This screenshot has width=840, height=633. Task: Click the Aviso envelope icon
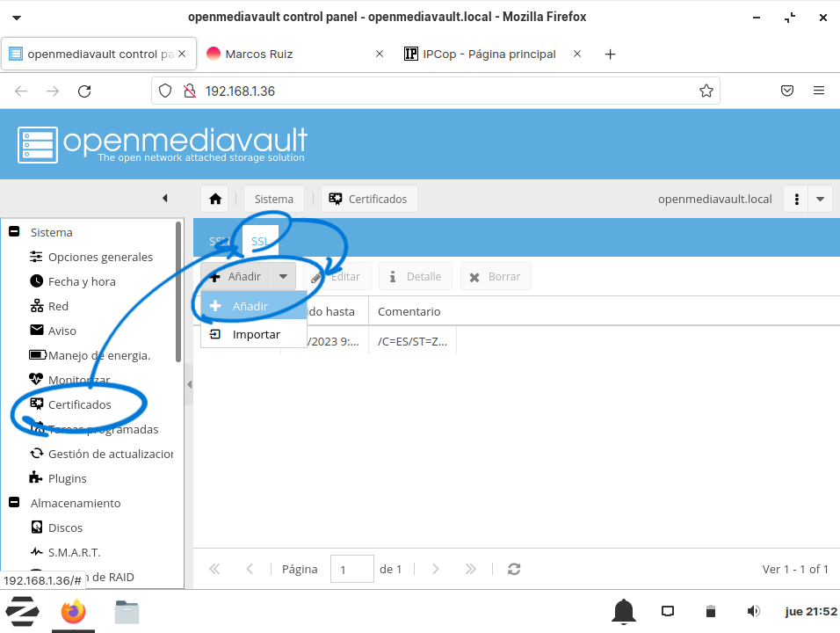click(x=36, y=331)
